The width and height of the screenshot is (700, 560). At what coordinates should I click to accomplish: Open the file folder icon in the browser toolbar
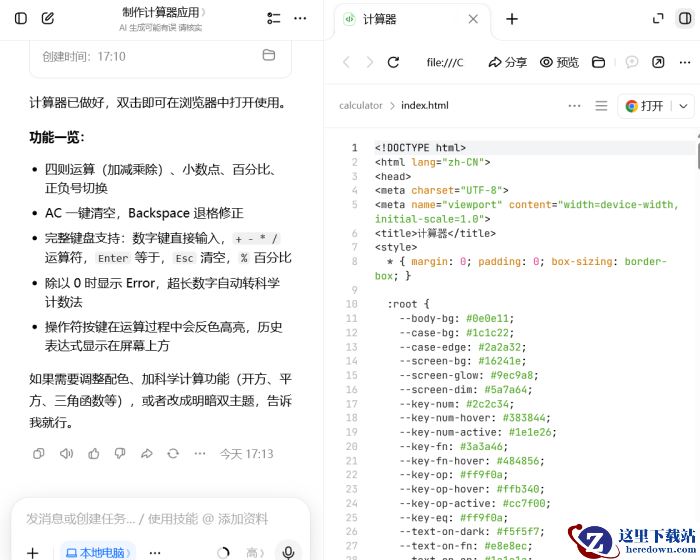coord(599,62)
